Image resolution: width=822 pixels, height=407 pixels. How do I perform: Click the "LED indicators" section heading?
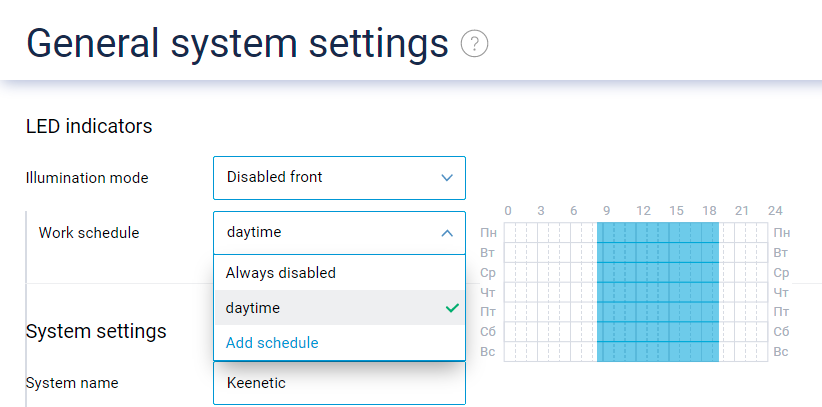tap(89, 127)
